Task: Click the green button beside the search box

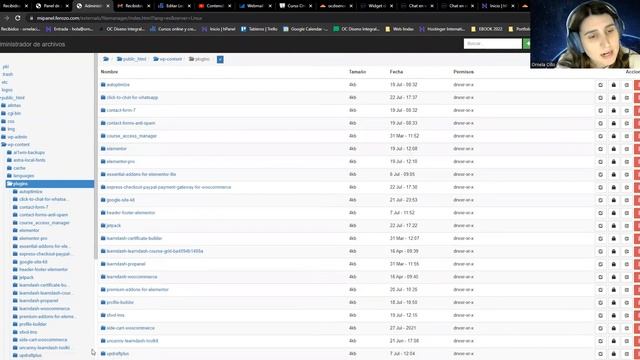Action: pyautogui.click(x=527, y=44)
